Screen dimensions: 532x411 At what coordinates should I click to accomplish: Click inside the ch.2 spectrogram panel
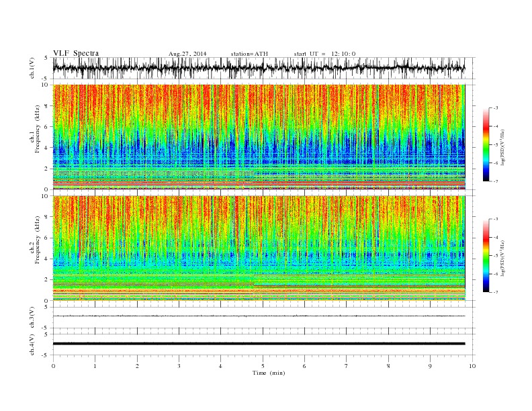(x=259, y=248)
